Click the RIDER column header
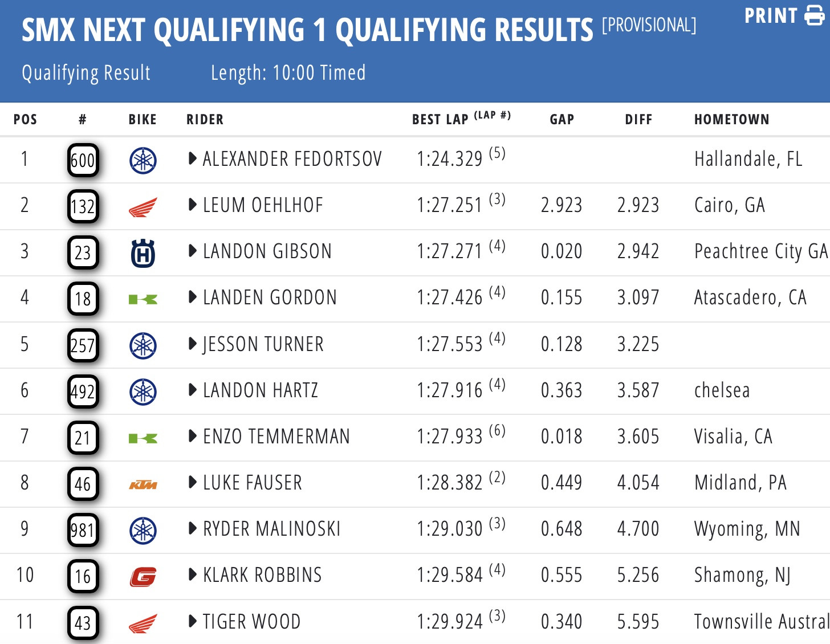 click(205, 120)
